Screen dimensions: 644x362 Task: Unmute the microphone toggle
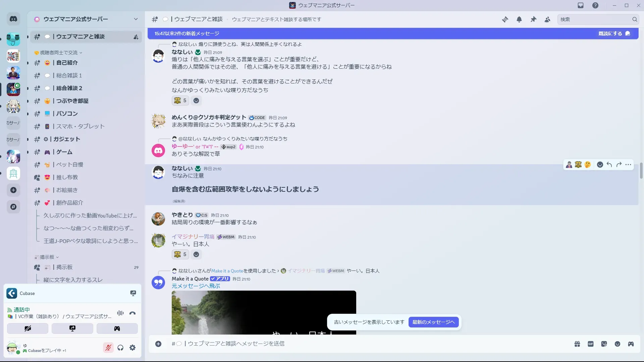(x=108, y=348)
